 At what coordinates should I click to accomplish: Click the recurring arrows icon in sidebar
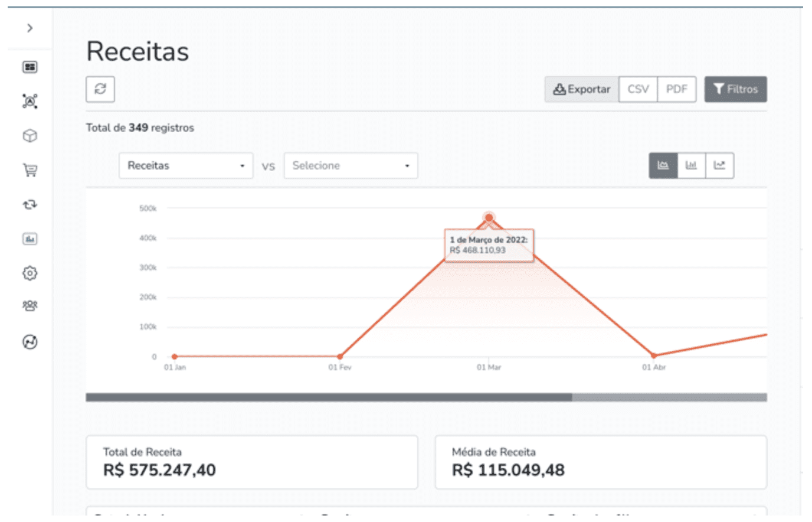pos(30,205)
